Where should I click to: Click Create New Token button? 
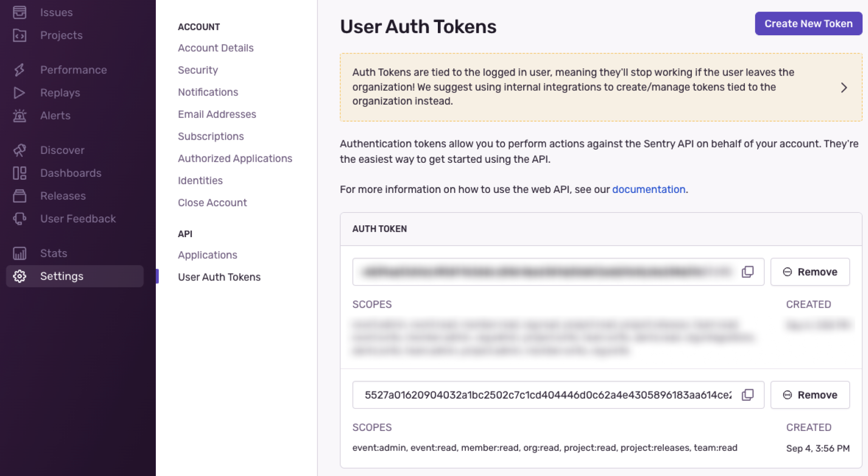pyautogui.click(x=809, y=24)
